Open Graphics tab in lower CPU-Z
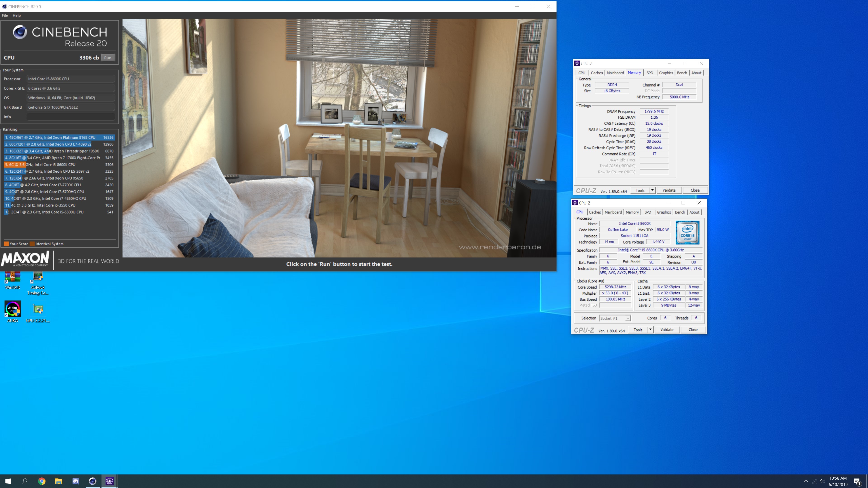Viewport: 868px width, 488px height. [664, 212]
